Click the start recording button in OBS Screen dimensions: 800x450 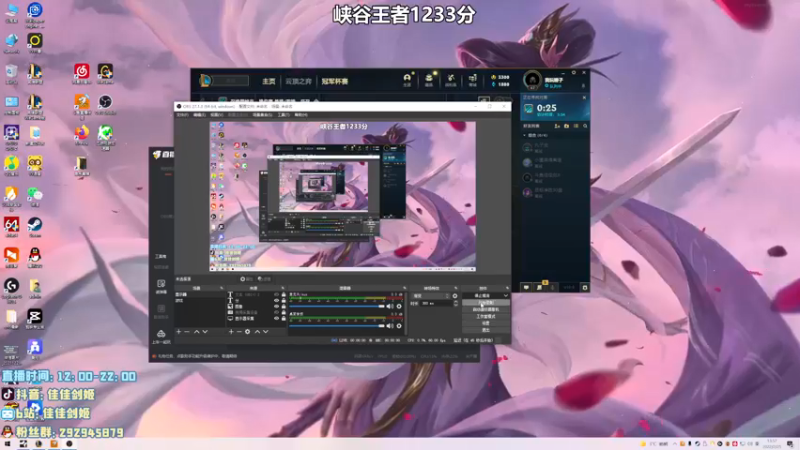point(486,303)
